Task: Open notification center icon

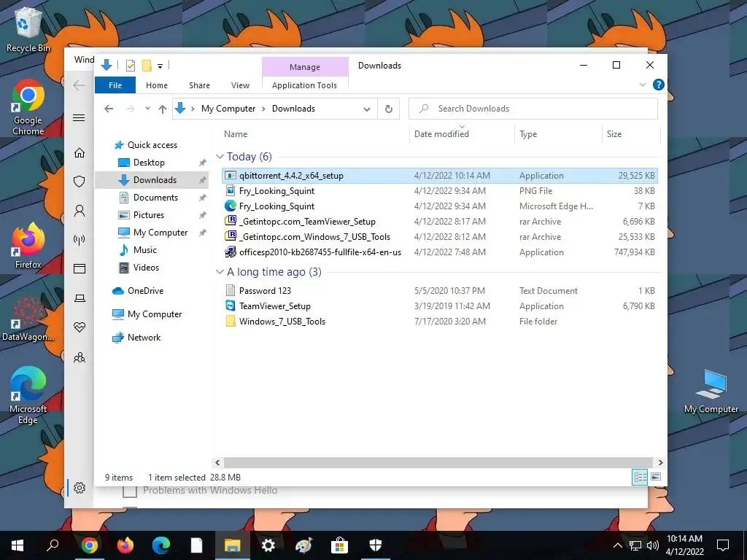Action: click(723, 545)
